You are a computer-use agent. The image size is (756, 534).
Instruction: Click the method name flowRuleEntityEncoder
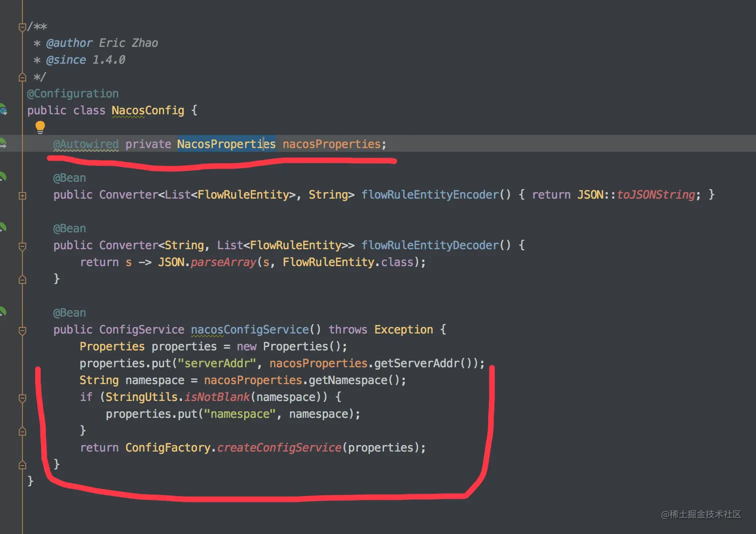pos(430,195)
